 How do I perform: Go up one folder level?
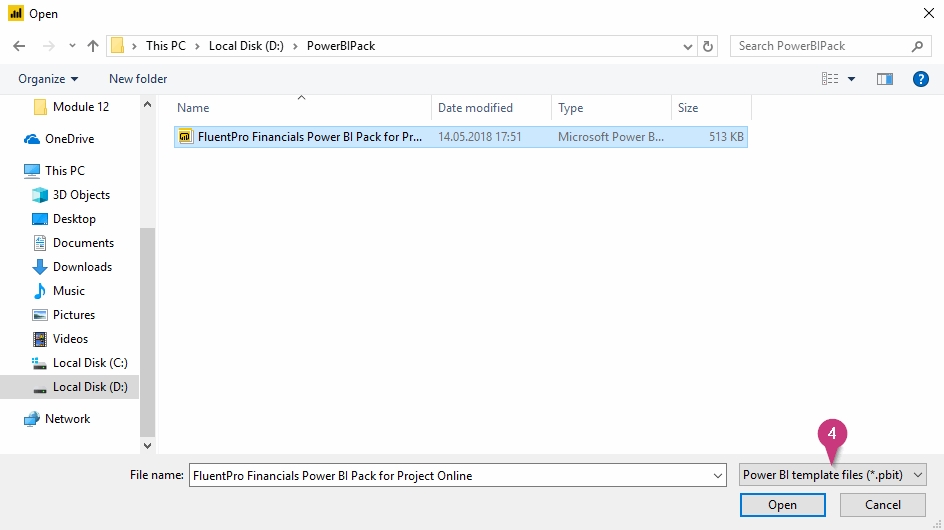tap(93, 46)
